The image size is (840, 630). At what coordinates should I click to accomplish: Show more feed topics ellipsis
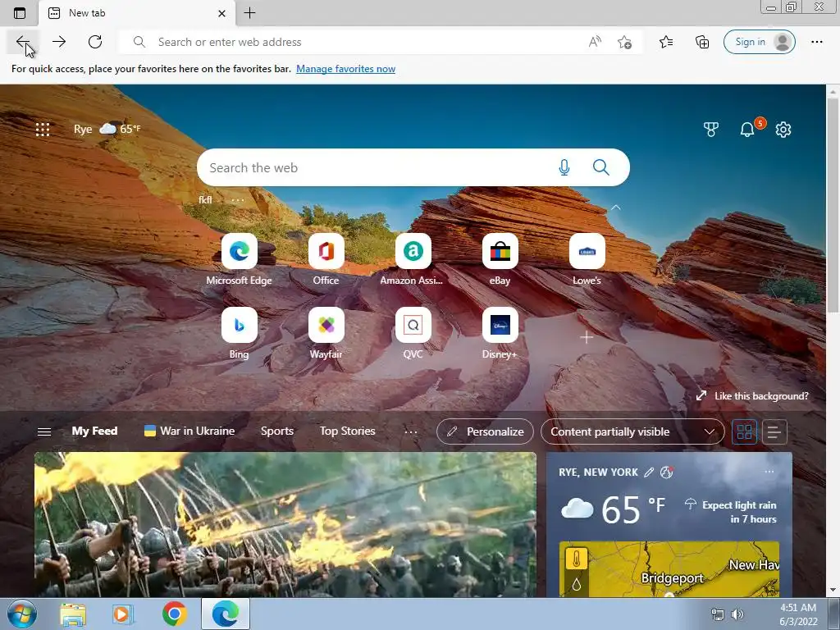[411, 431]
